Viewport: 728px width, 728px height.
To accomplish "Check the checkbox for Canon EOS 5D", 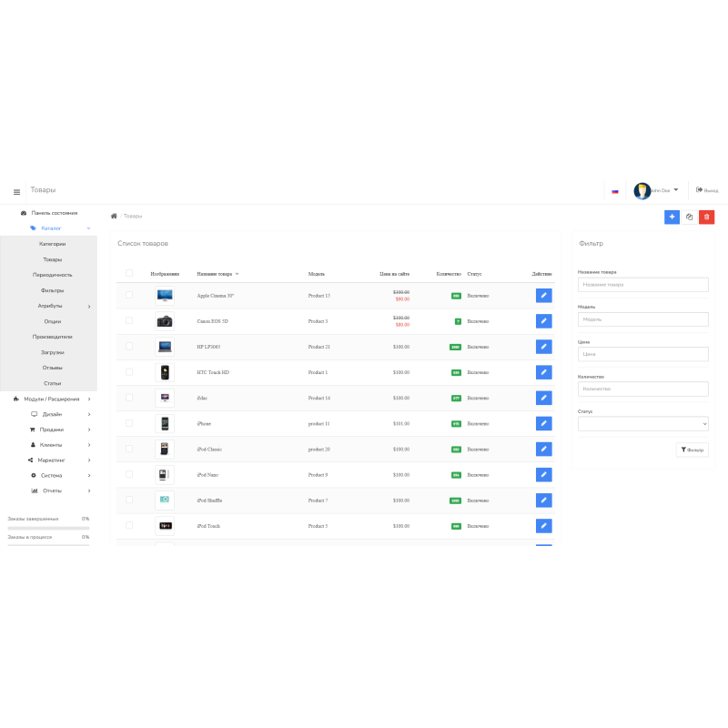I will coord(128,320).
